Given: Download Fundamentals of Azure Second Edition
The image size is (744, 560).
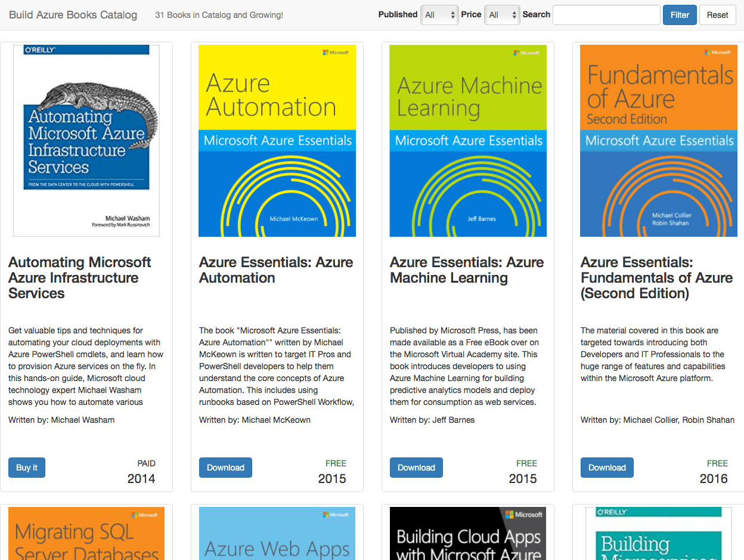Looking at the screenshot, I should [607, 468].
